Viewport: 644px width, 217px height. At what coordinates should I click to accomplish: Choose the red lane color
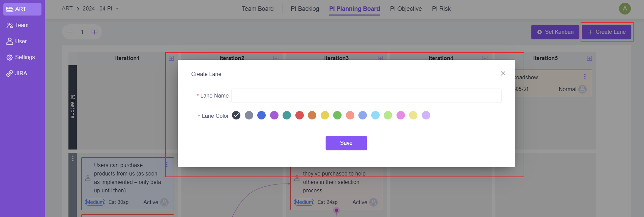(299, 115)
